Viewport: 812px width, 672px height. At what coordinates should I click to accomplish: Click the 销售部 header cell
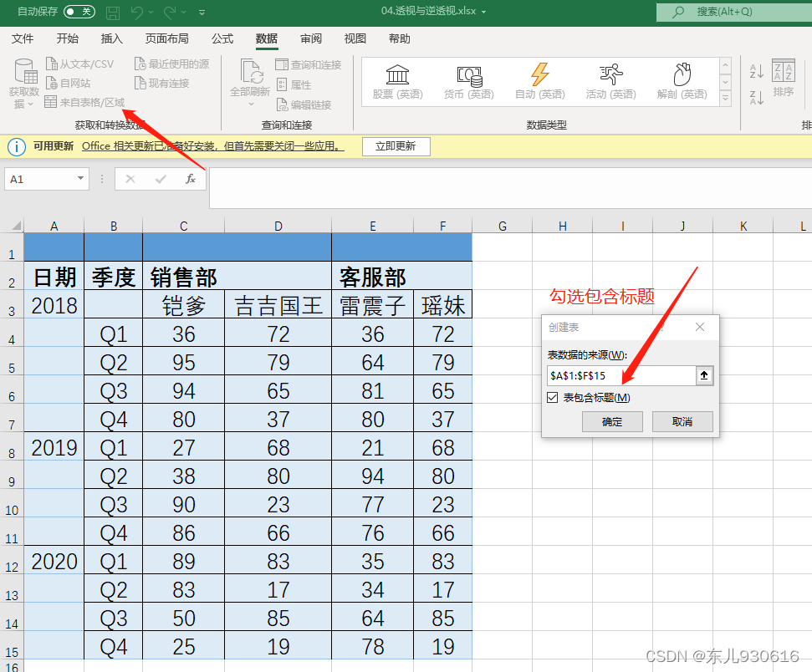coord(237,276)
